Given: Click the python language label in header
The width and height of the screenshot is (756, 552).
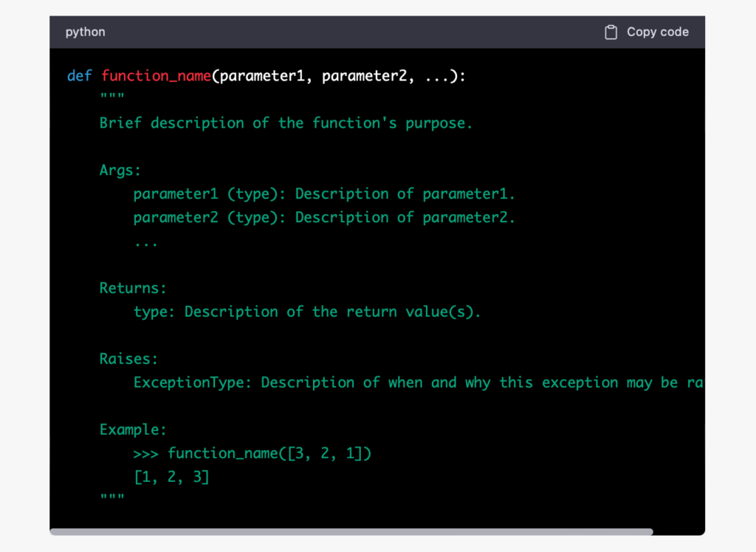Looking at the screenshot, I should point(85,32).
